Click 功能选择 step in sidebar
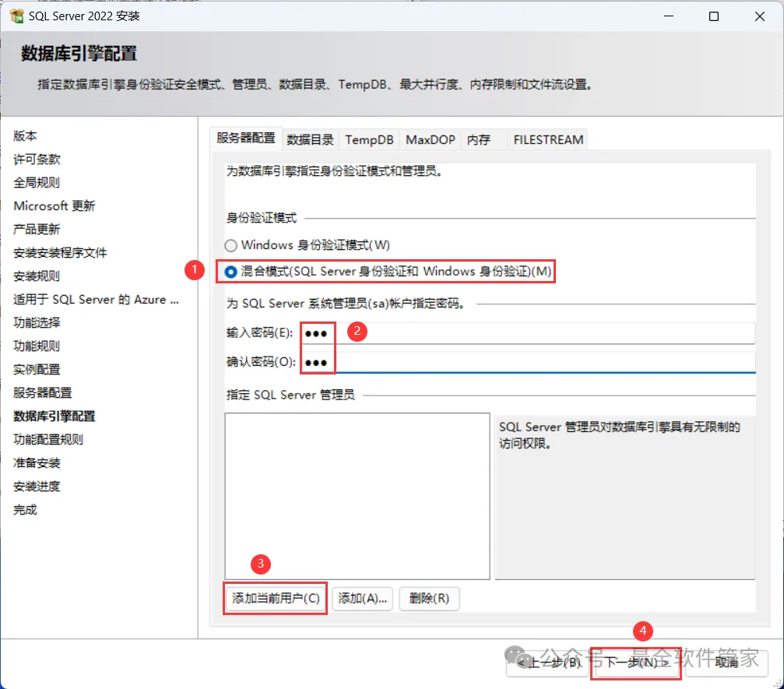This screenshot has height=689, width=784. tap(37, 323)
